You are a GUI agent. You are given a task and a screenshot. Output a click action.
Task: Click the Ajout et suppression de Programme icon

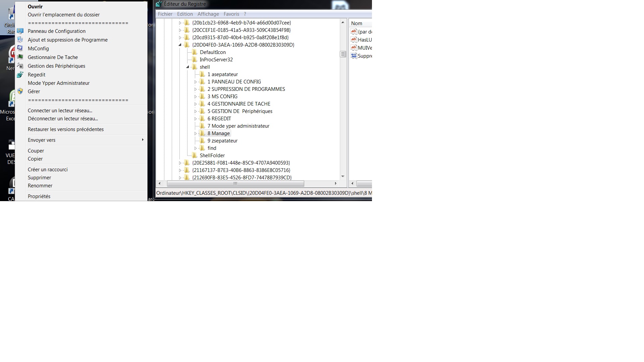(x=20, y=40)
